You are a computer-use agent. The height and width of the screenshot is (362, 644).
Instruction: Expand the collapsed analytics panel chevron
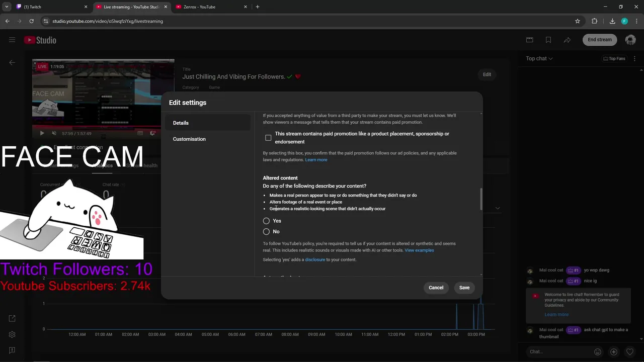(x=498, y=208)
